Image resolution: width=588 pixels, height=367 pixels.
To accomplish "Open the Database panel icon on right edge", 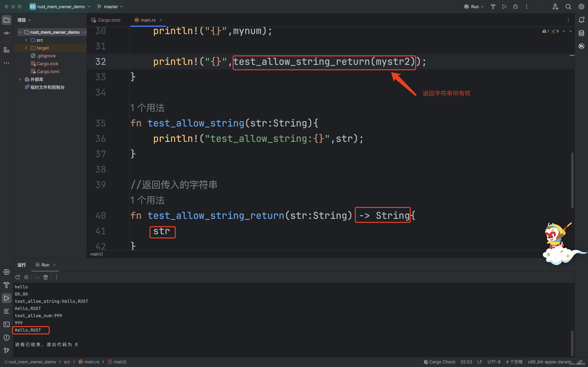I will (x=581, y=33).
